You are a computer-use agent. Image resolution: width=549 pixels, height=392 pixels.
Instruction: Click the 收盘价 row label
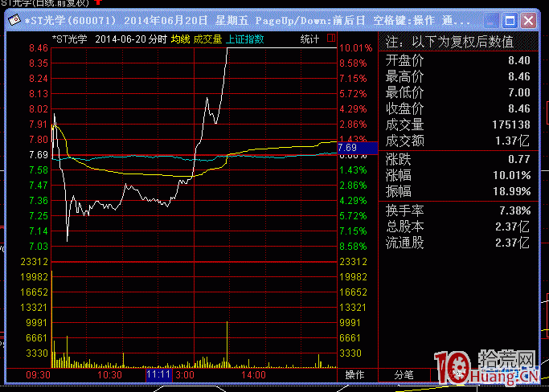405,108
